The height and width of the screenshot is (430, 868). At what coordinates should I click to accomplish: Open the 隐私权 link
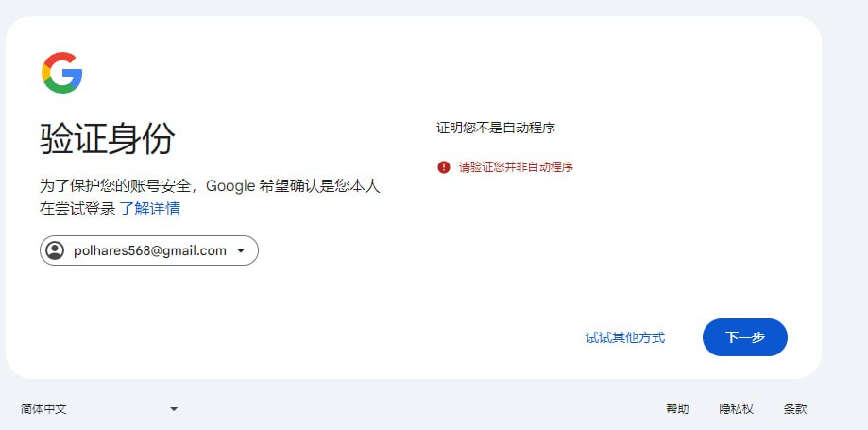(x=737, y=409)
